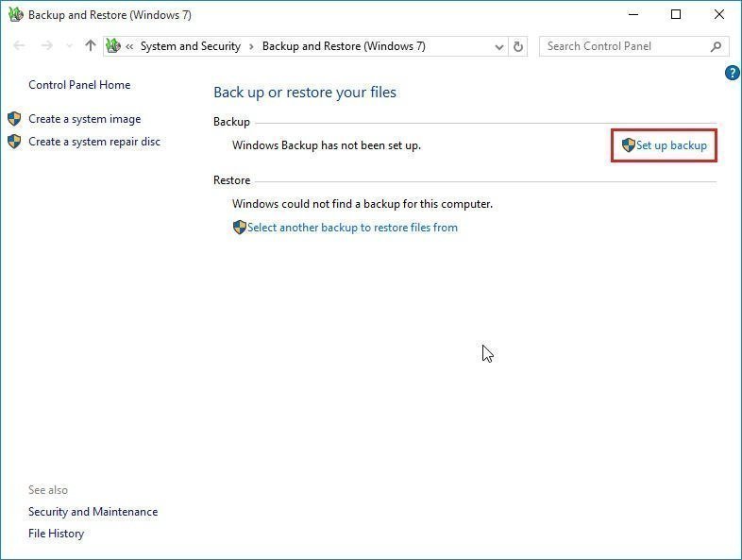742x560 pixels.
Task: Click the 'Restore' section label
Action: [x=232, y=180]
